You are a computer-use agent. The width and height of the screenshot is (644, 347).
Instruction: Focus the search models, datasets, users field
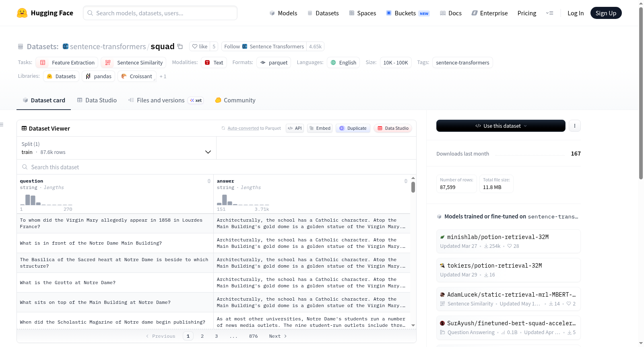pos(160,13)
